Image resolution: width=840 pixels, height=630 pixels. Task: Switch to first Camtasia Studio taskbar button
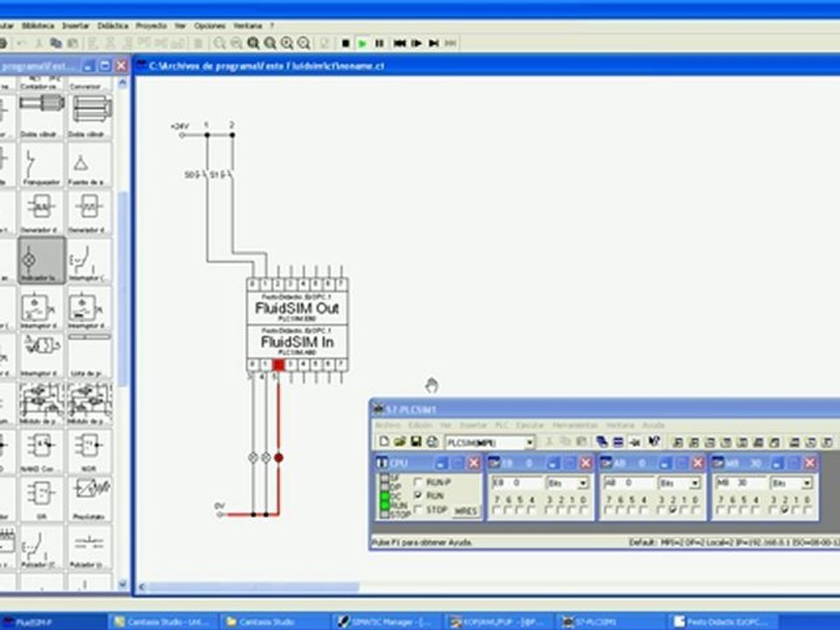164,622
